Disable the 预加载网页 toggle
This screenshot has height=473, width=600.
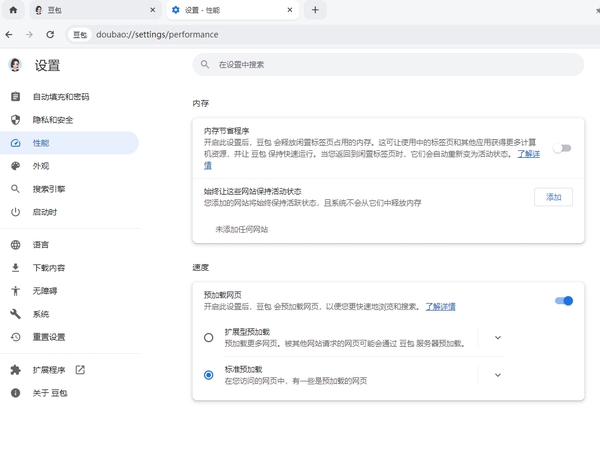pos(563,300)
